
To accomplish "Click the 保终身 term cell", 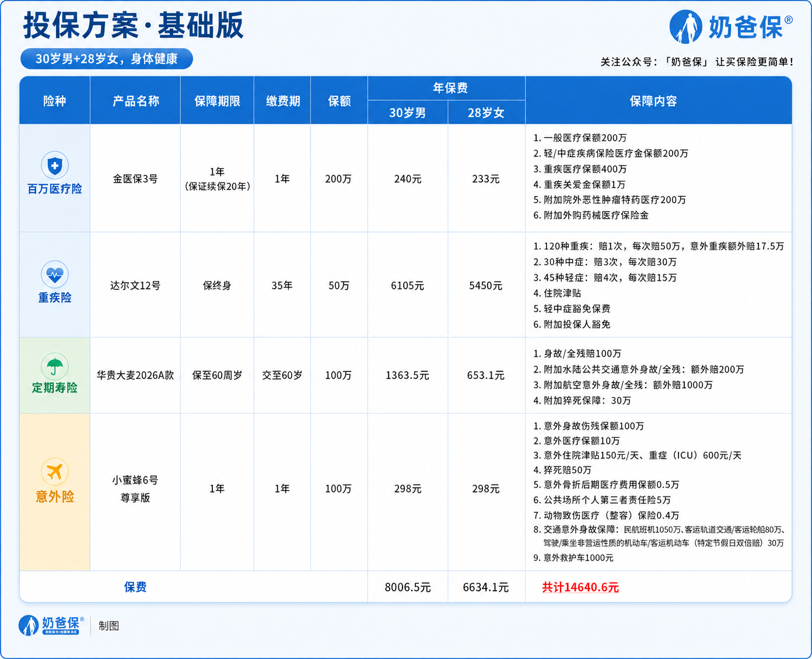I will tap(217, 286).
